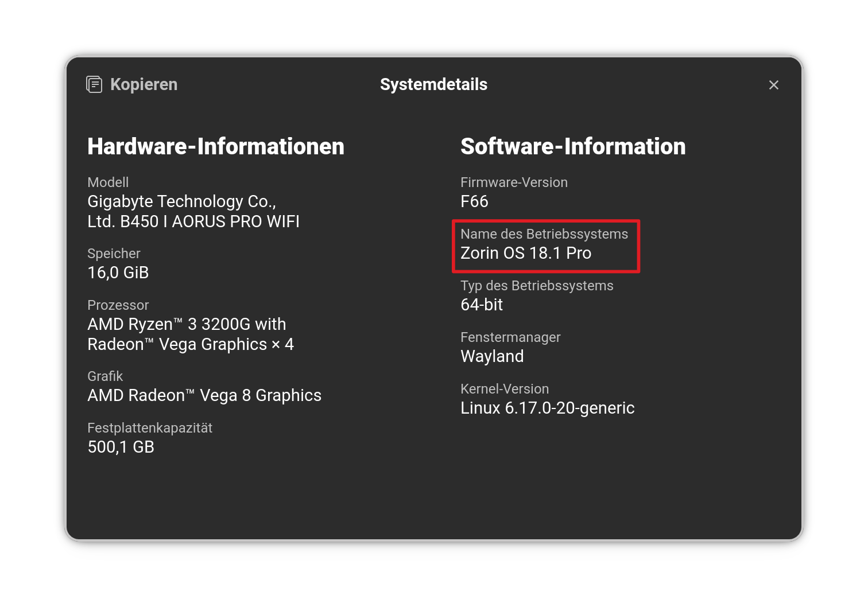This screenshot has width=868, height=615.
Task: Click the Systemdetails window title
Action: (433, 84)
